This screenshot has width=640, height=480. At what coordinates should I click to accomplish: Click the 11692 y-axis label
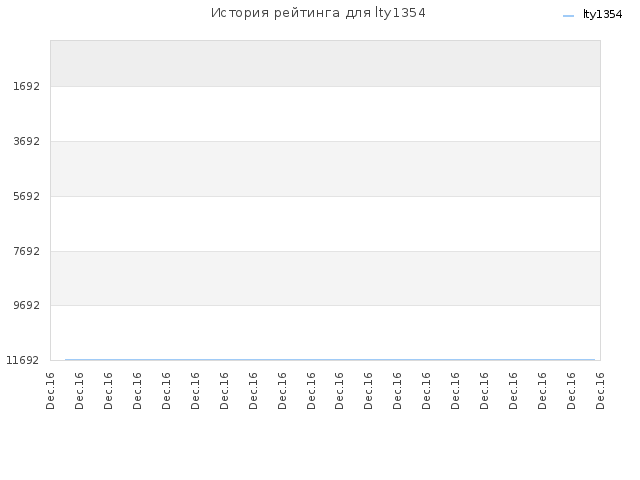pos(22,360)
